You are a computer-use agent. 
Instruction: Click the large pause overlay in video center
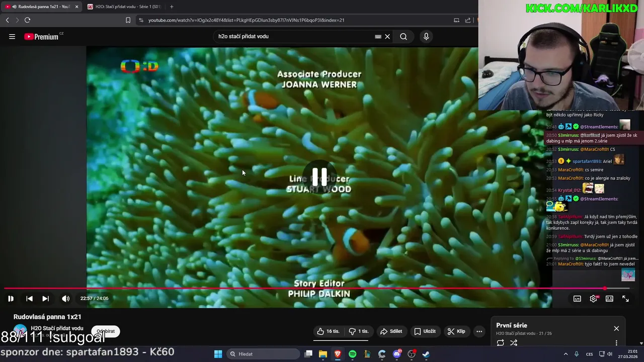tap(319, 176)
